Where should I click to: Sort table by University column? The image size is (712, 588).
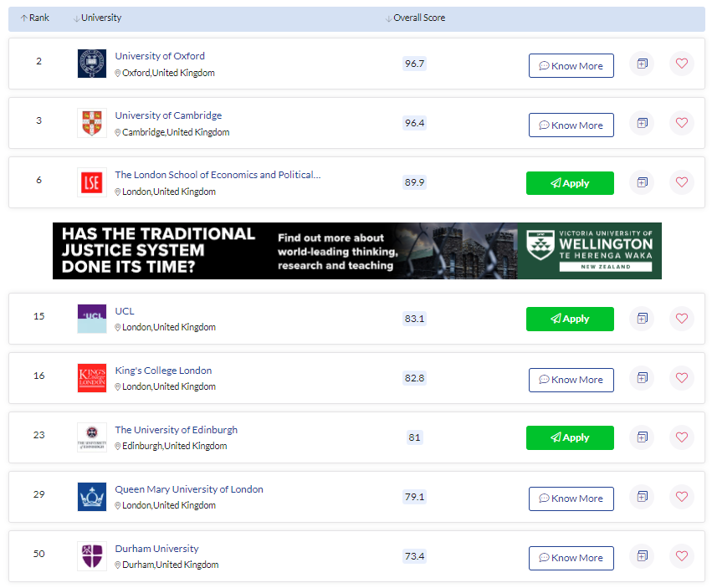pos(97,18)
